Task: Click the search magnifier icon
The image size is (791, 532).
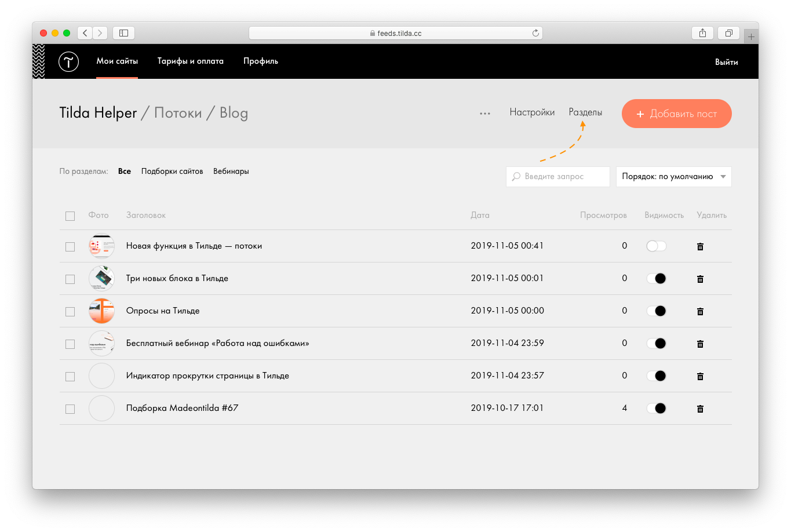Action: (x=516, y=177)
